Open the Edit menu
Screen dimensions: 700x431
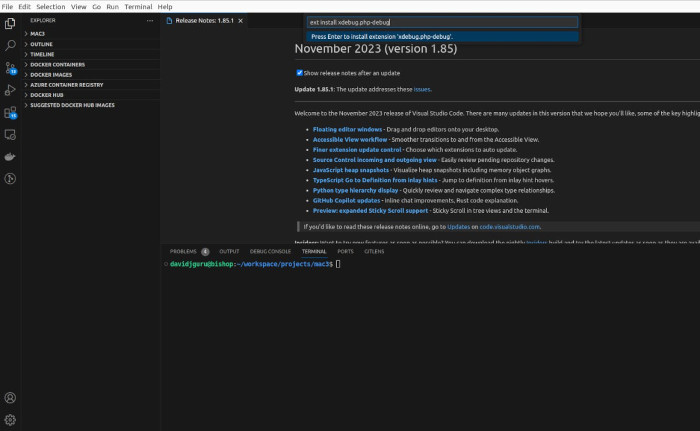pyautogui.click(x=25, y=7)
